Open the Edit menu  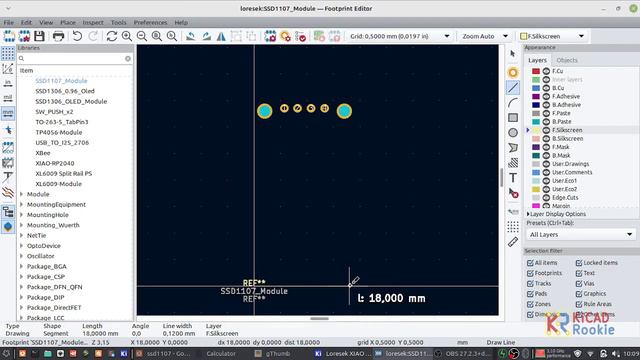point(26,22)
